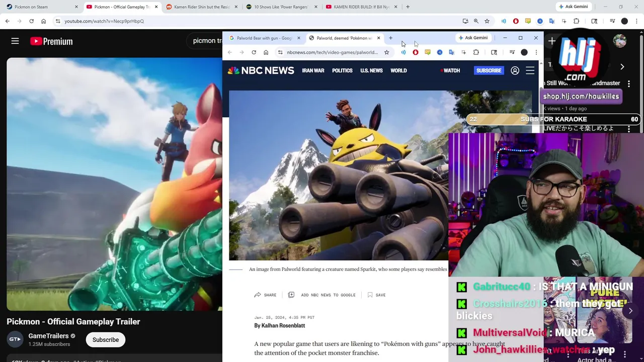
Task: Bookmark the YouTube page with star icon
Action: (487, 21)
